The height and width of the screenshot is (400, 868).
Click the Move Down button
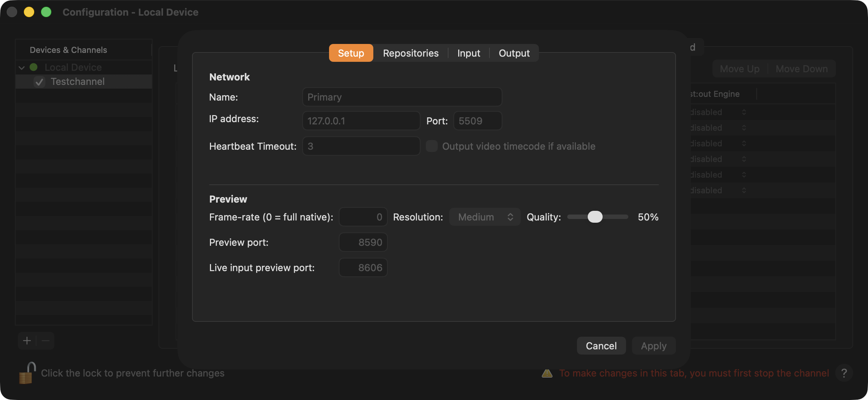[802, 69]
